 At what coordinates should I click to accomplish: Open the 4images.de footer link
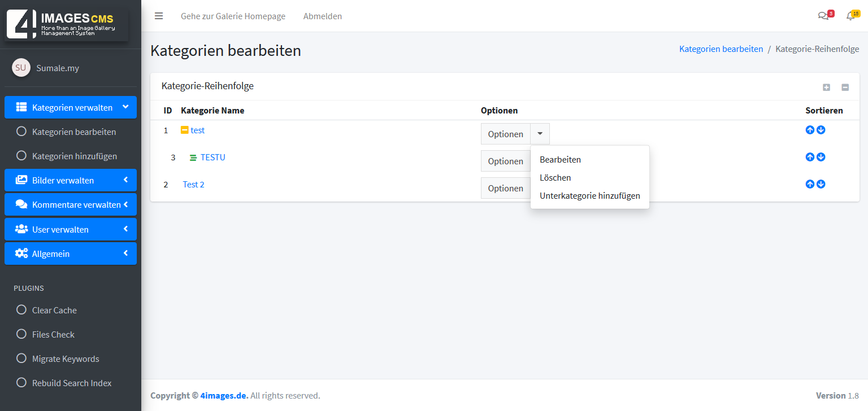tap(224, 395)
